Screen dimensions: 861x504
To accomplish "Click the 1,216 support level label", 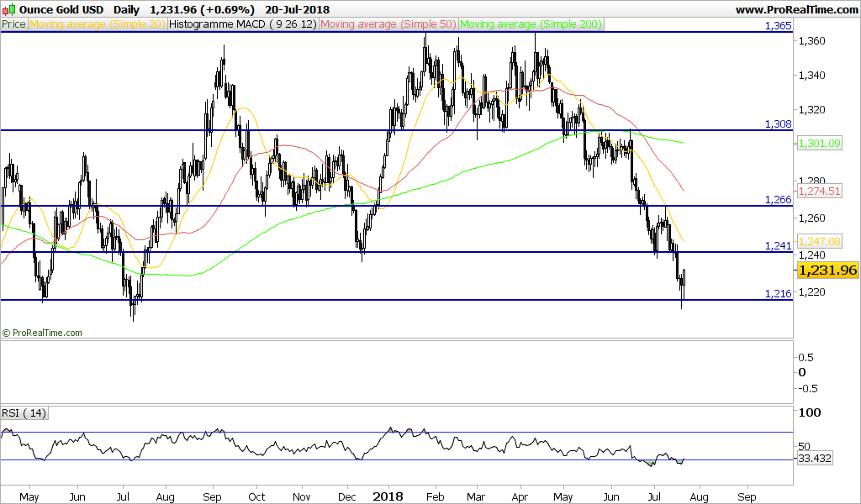I will (779, 294).
